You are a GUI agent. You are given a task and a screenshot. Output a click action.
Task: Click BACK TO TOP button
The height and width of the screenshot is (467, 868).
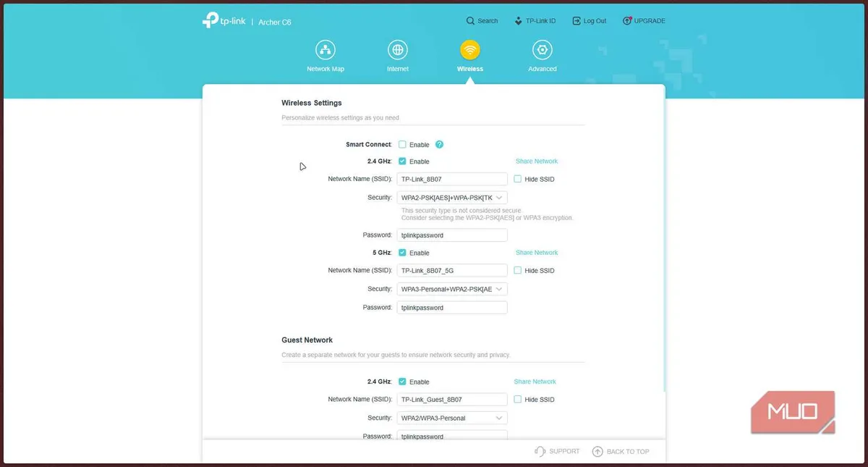(621, 451)
